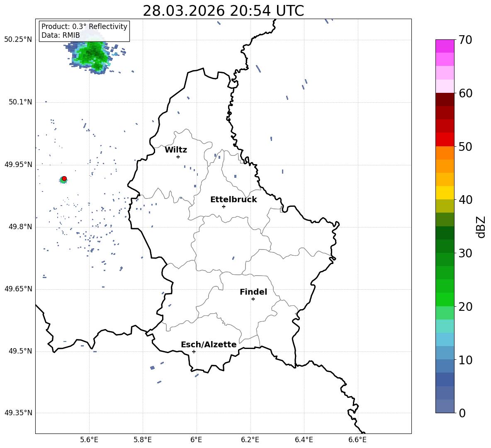The height and width of the screenshot is (448, 491).
Task: Click the 5.6°E longitude label
Action: click(x=89, y=440)
